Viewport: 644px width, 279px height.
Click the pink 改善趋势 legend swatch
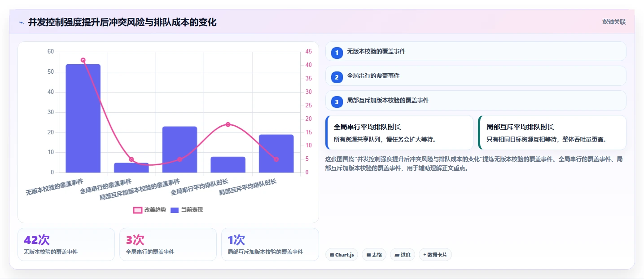[138, 210]
